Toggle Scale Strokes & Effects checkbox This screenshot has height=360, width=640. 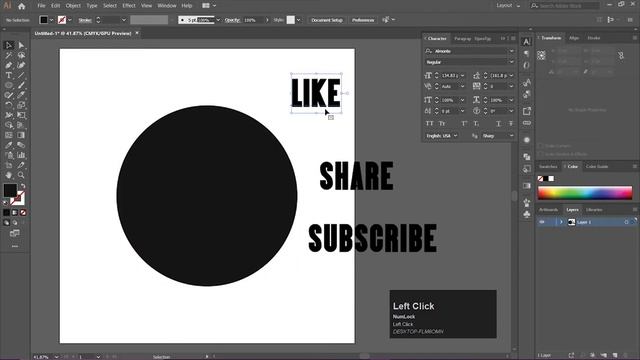pos(541,154)
